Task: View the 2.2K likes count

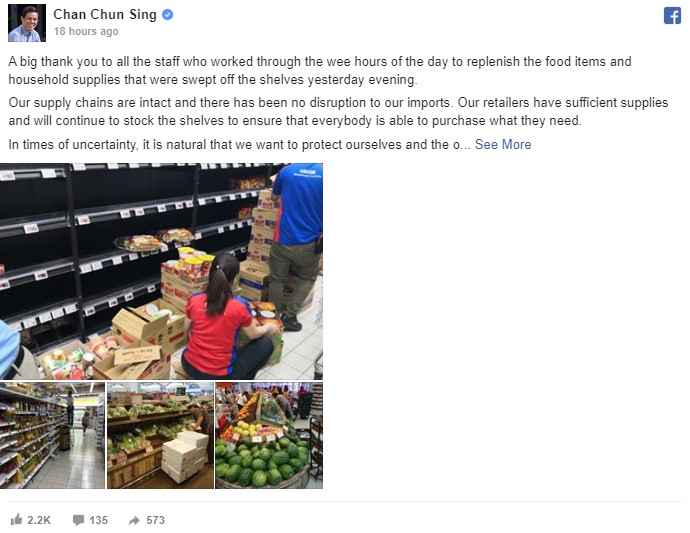Action: click(39, 520)
